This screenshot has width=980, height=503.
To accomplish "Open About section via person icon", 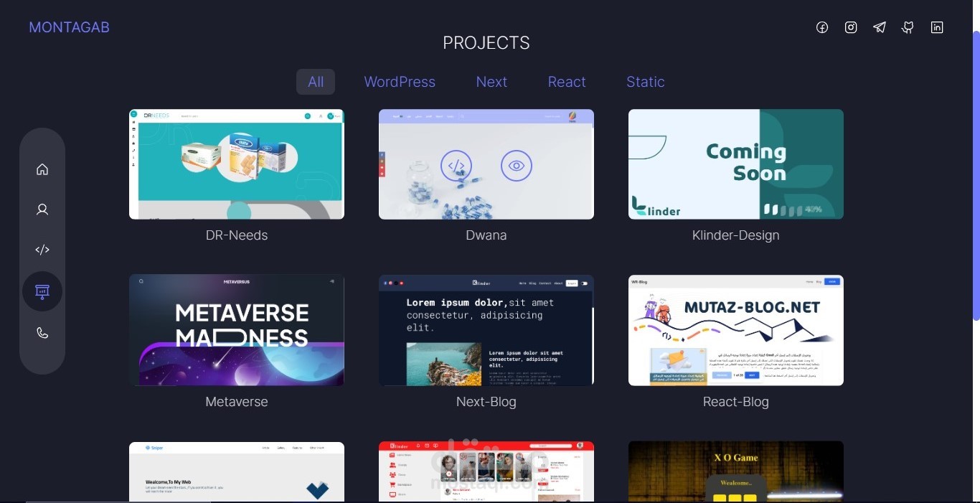I will tap(42, 210).
